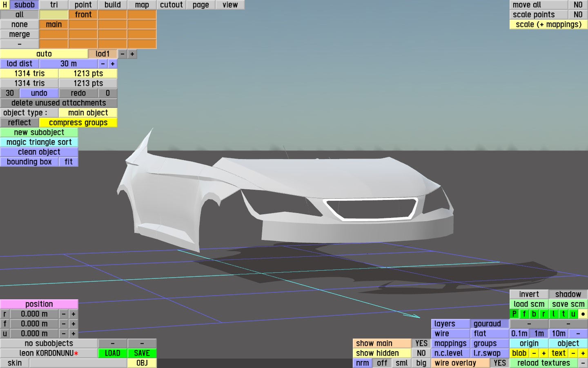Select the perspective view P button
This screenshot has height=368, width=588.
click(x=514, y=314)
